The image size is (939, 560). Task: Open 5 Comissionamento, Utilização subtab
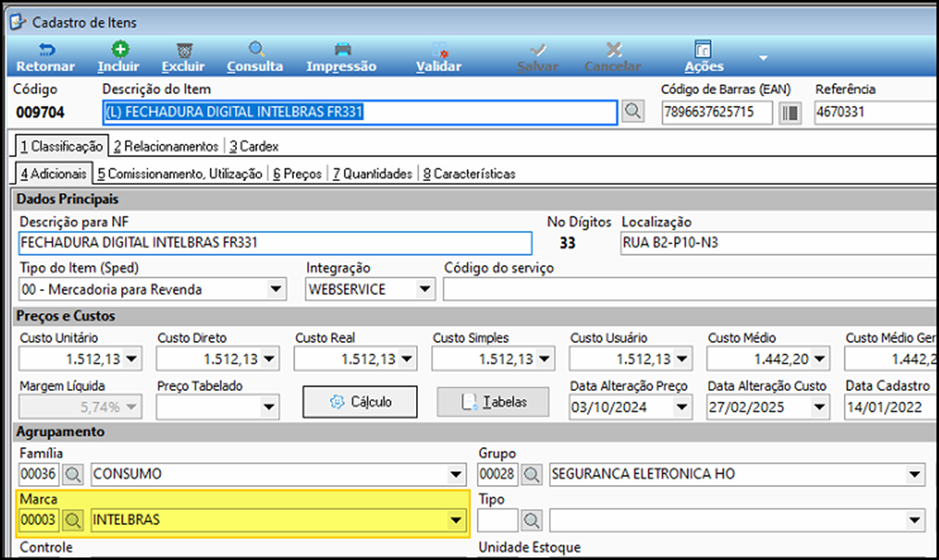pos(180,174)
